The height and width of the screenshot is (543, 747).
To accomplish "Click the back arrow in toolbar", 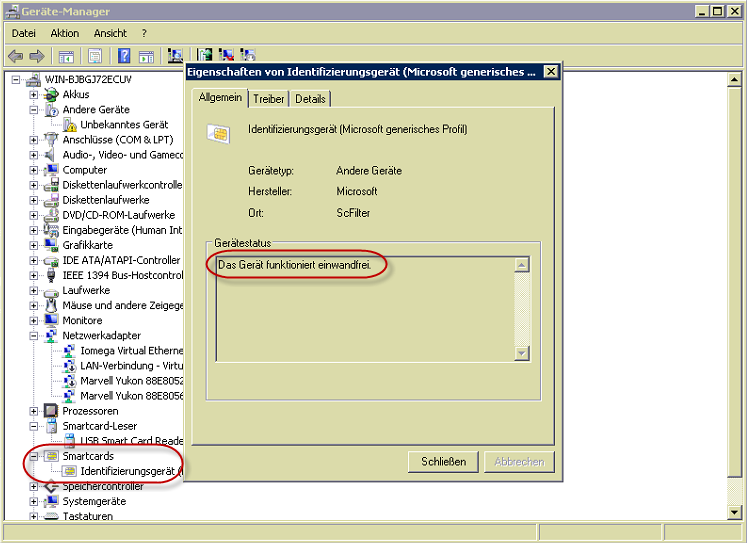I will [15, 56].
